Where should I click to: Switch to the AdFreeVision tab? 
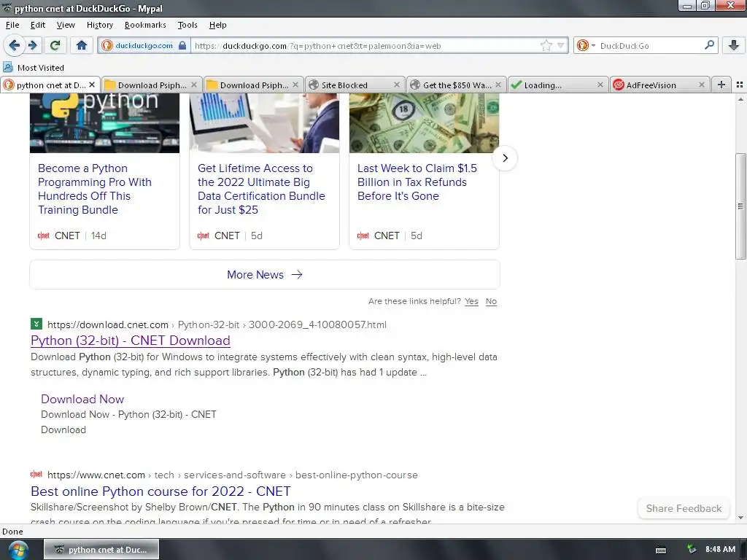click(x=659, y=85)
